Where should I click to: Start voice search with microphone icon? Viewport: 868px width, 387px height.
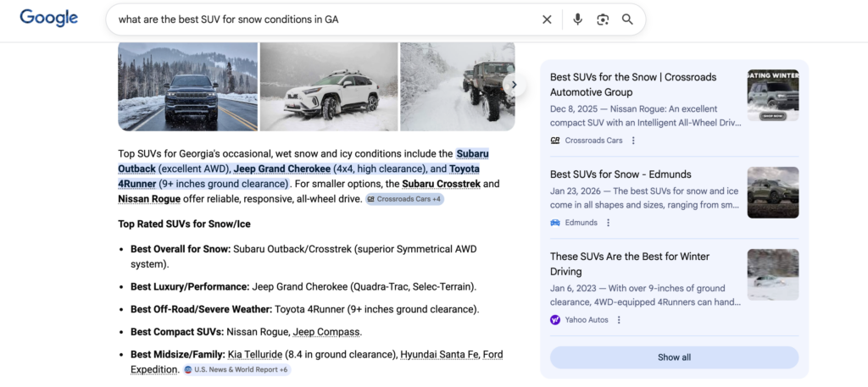click(577, 19)
